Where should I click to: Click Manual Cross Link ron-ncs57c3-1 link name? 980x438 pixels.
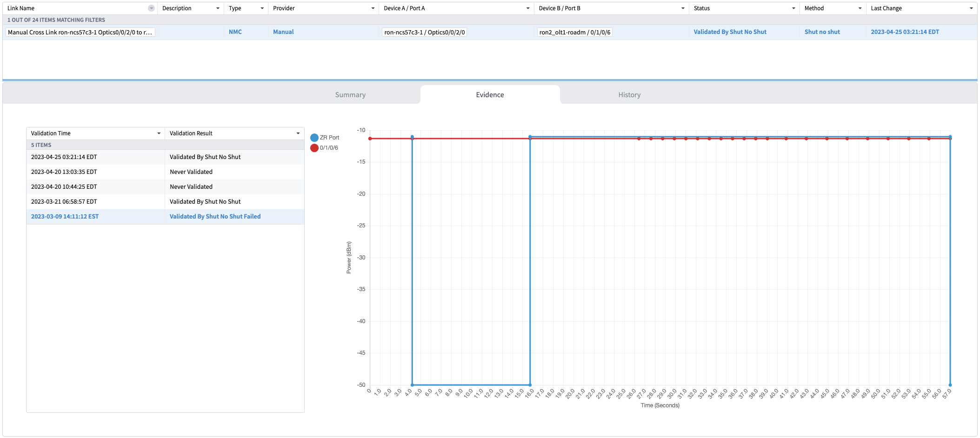(80, 32)
